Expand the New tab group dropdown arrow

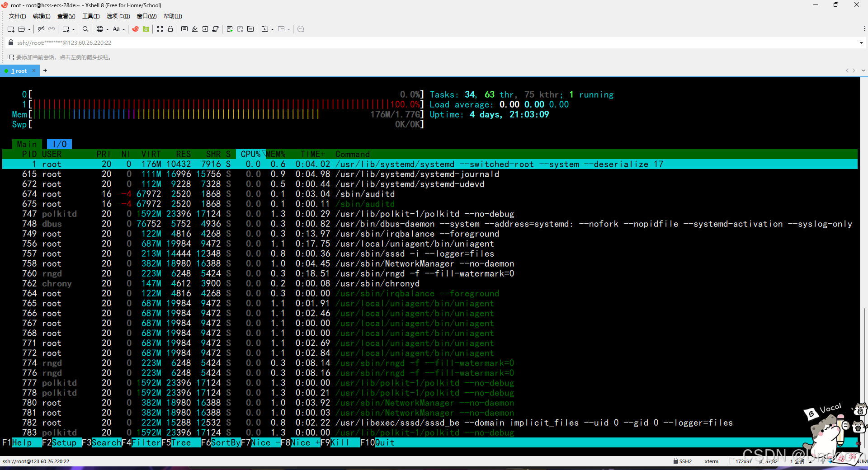(x=273, y=29)
